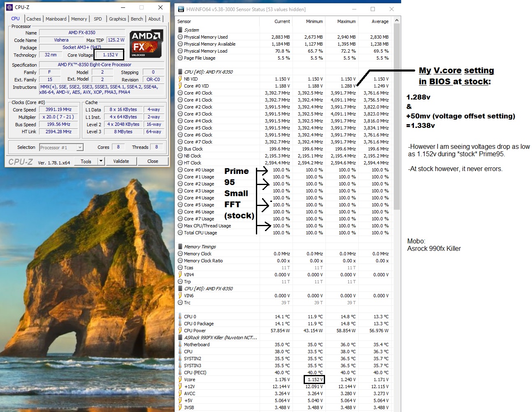Viewport: 532px width, 412px height.
Task: Select the Physical Memory Load row
Action: [283, 51]
